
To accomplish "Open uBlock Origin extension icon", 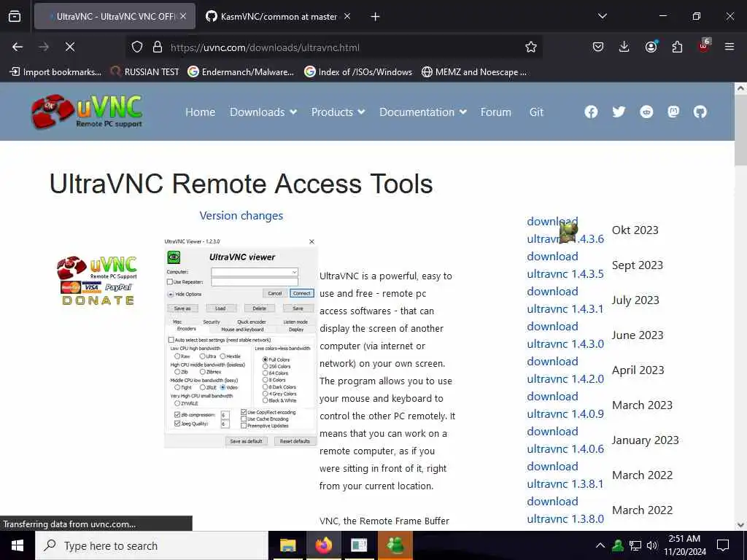I will [704, 46].
